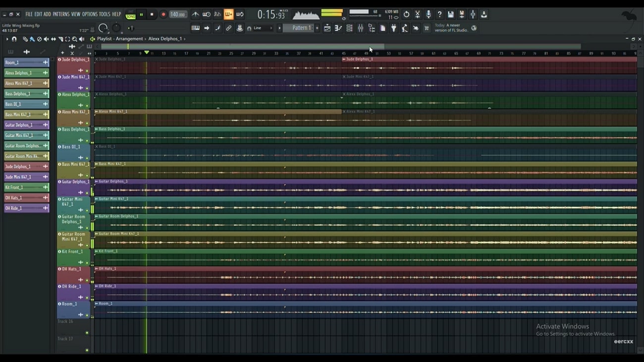Click Alexx Delphos_1 in the playlist breadcrumb
The height and width of the screenshot is (362, 644).
(165, 39)
